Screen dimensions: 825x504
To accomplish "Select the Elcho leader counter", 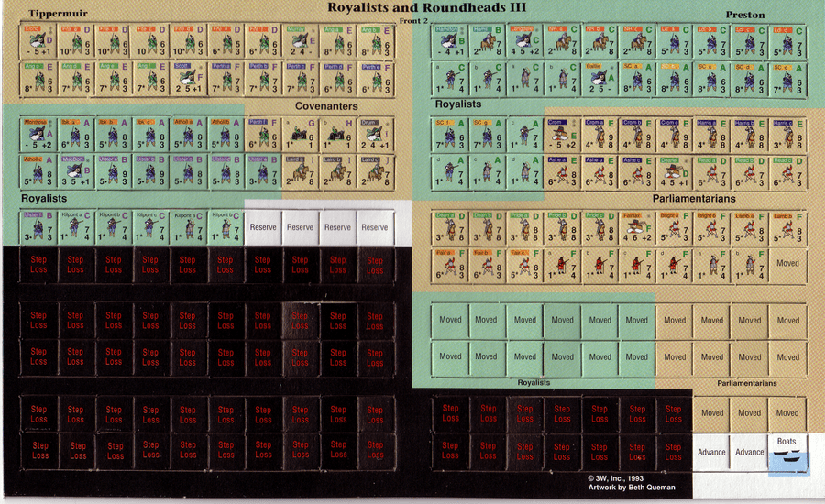I will point(38,41).
